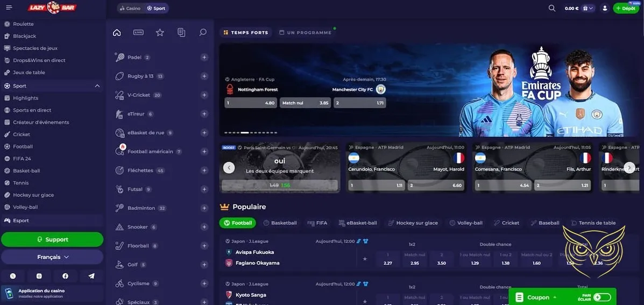
Task: Toggle the Pari Éclair switch
Action: click(x=602, y=297)
